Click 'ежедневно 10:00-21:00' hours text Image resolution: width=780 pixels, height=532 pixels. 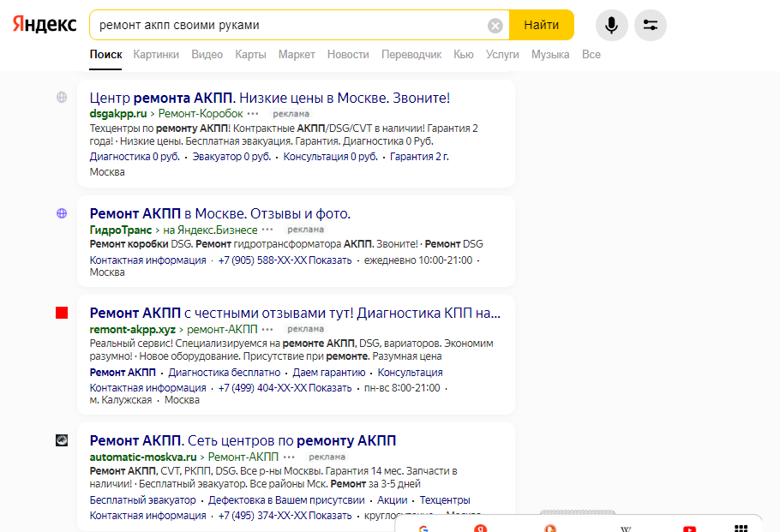418,260
